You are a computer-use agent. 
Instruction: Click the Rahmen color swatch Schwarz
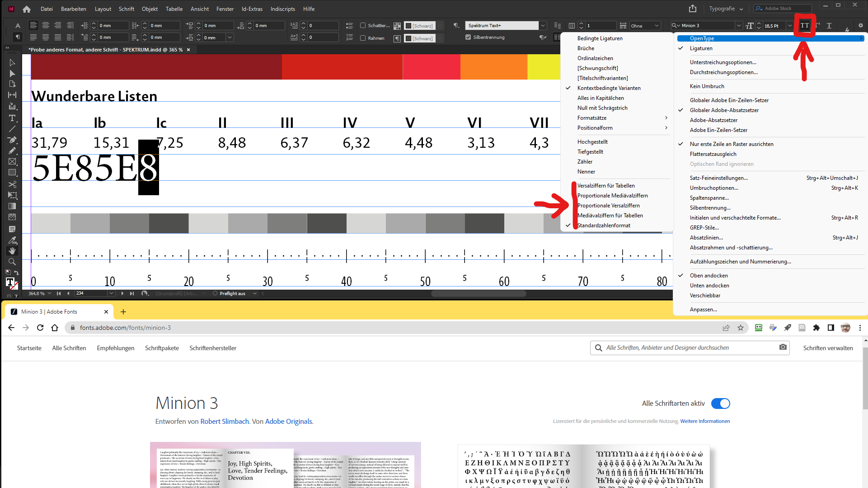pos(420,38)
